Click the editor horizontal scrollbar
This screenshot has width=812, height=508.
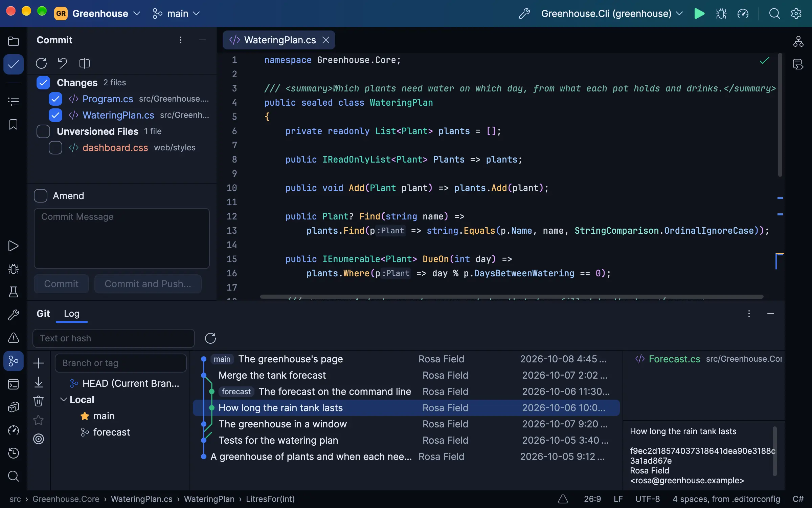click(x=512, y=297)
